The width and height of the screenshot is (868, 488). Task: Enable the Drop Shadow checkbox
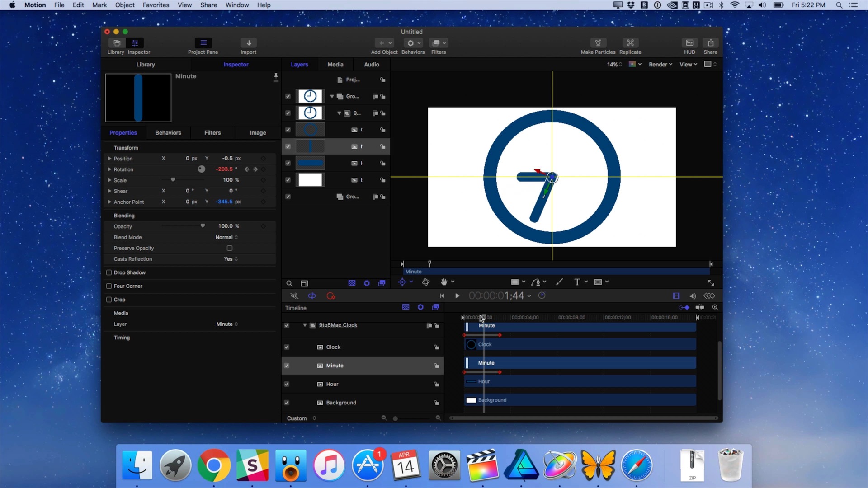[x=109, y=272]
